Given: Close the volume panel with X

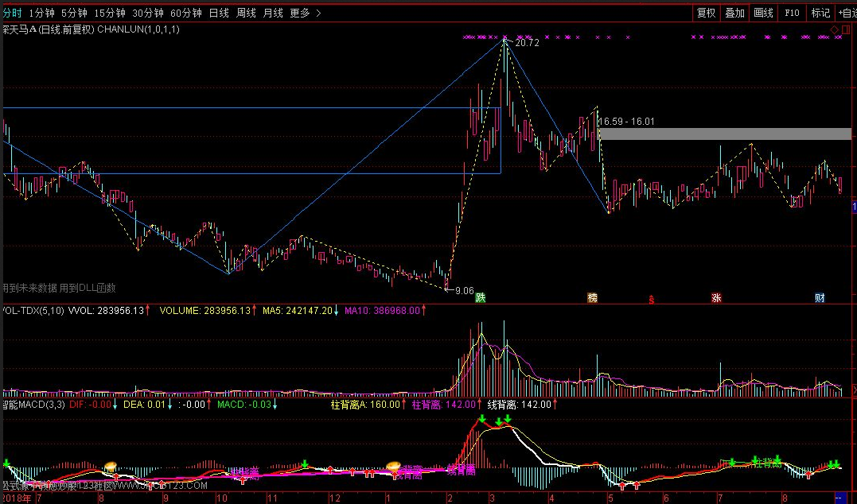Looking at the screenshot, I should point(855,390).
